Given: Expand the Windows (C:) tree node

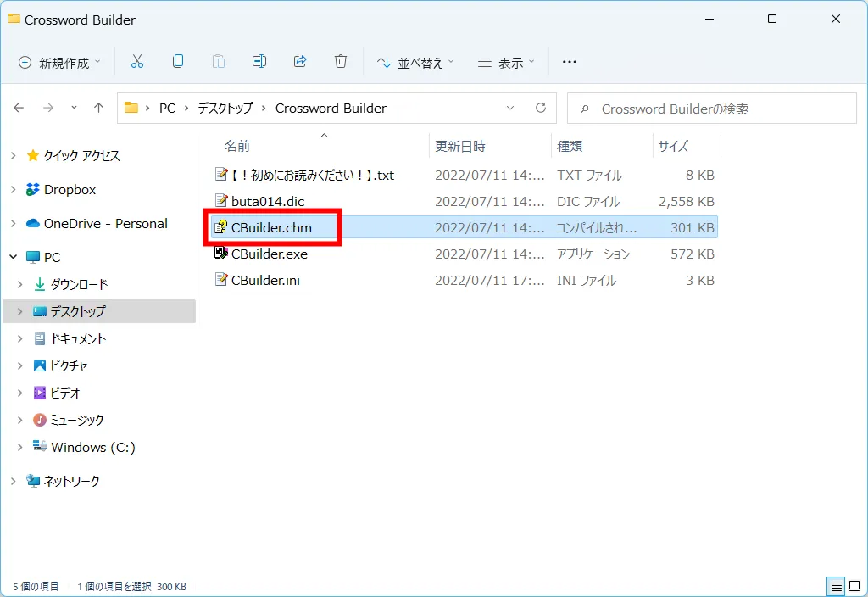Looking at the screenshot, I should [x=20, y=447].
